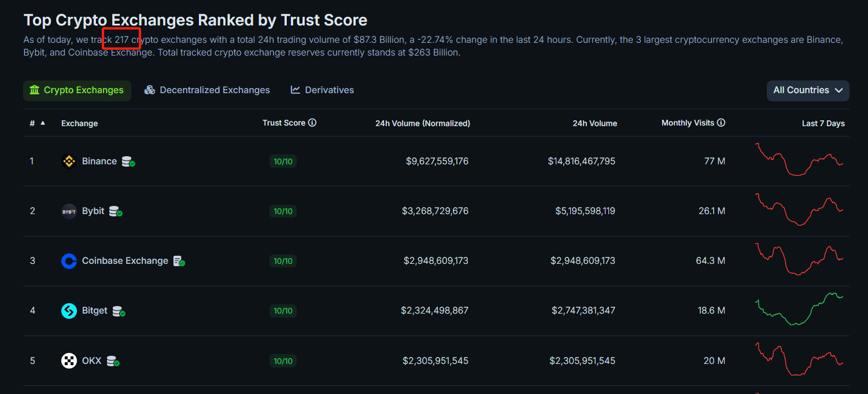Click the reserves badge icon beside Binance
This screenshot has width=868, height=394.
click(x=128, y=162)
